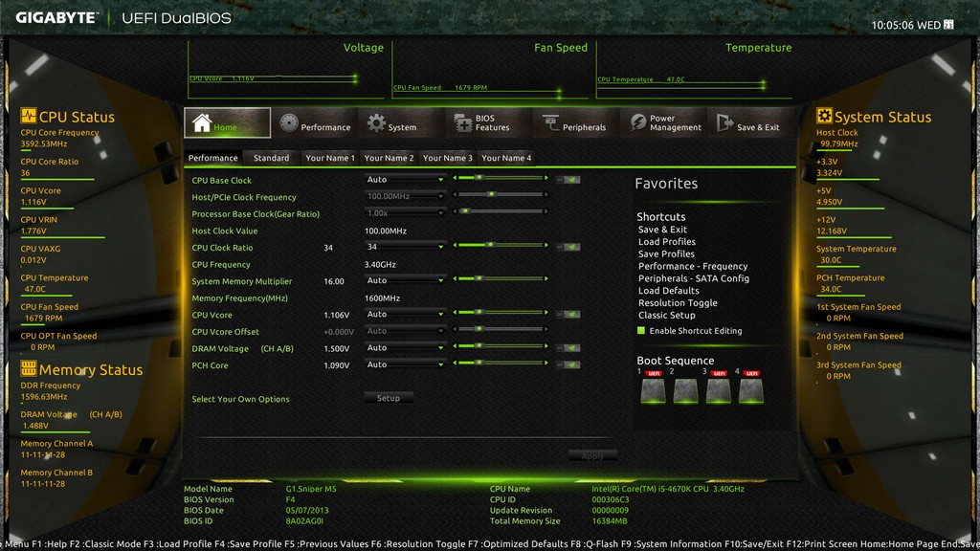Screen dimensions: 980x551
Task: Click the Apply button
Action: 592,456
